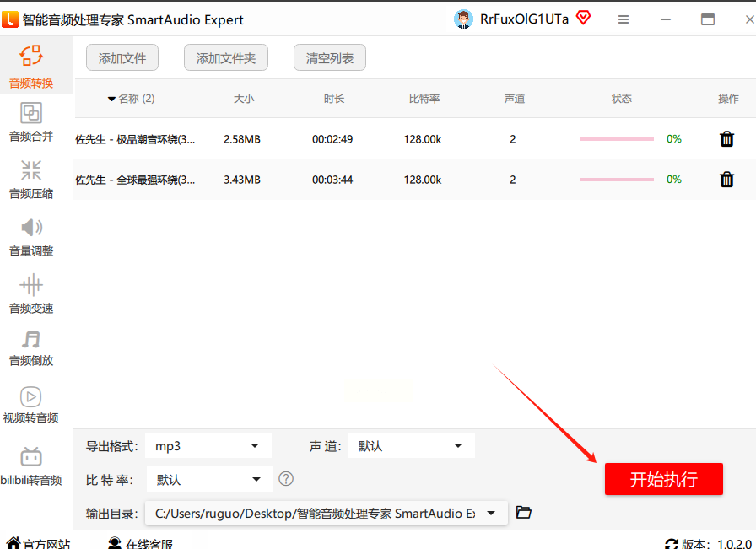Sort list by 名称 column header
Screen dimensions: 756x549
coord(131,99)
